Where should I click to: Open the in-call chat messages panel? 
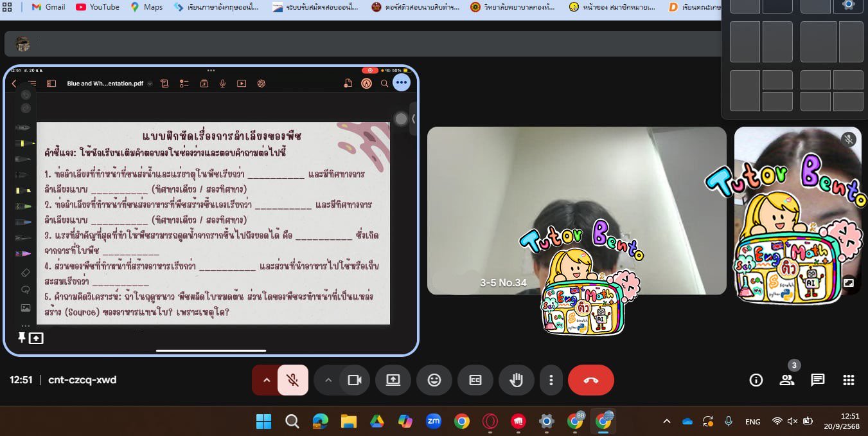click(817, 380)
